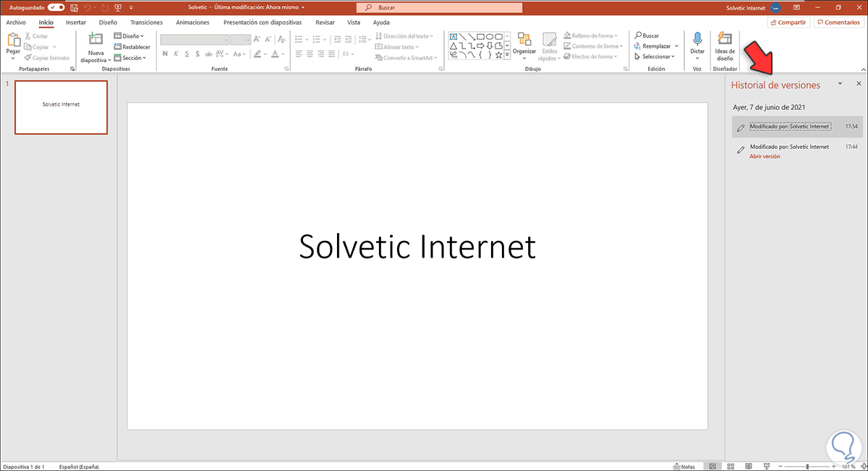This screenshot has width=868, height=471.
Task: Switch to the Insertar tab
Action: pyautogui.click(x=76, y=22)
